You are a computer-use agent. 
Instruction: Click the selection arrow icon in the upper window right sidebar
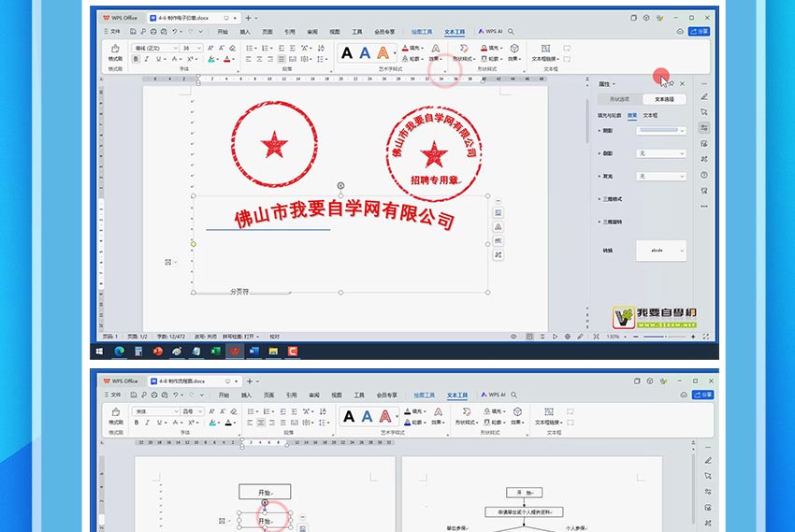point(704,112)
